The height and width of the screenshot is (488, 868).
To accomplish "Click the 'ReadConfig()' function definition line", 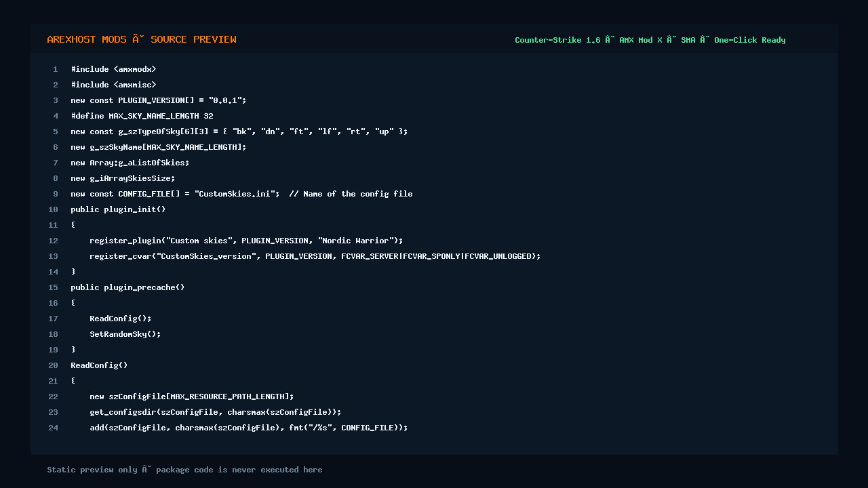I will tap(99, 365).
